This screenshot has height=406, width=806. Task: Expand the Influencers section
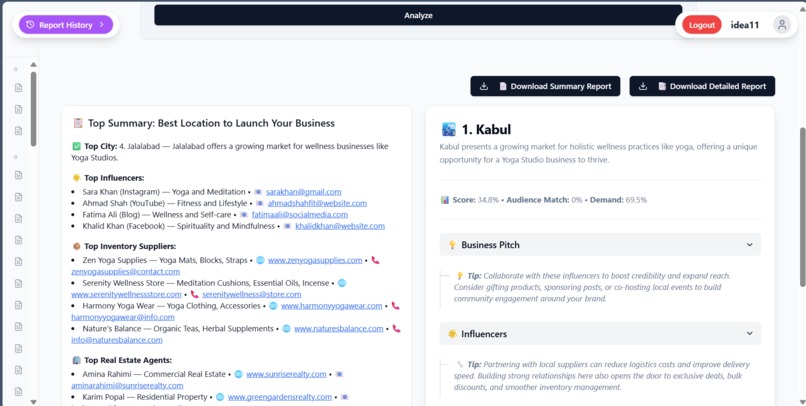600,334
